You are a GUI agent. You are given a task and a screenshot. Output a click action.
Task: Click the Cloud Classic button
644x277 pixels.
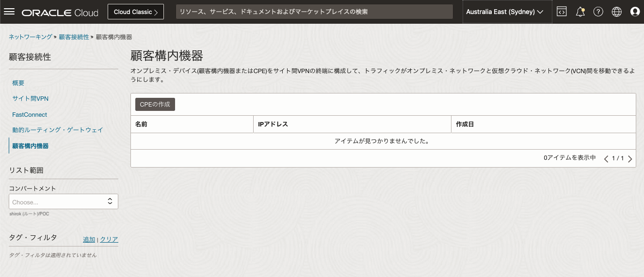pyautogui.click(x=136, y=12)
